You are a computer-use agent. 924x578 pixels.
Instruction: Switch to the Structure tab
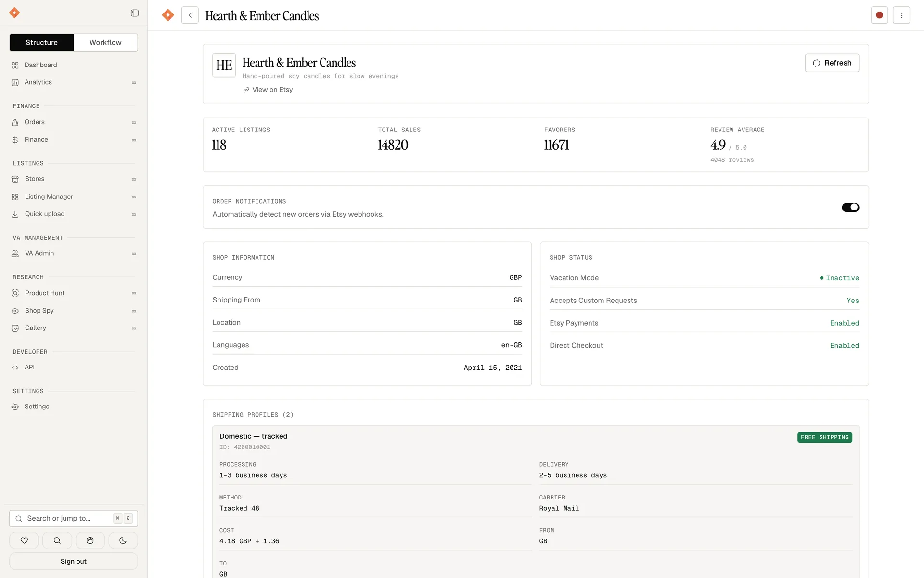click(42, 42)
